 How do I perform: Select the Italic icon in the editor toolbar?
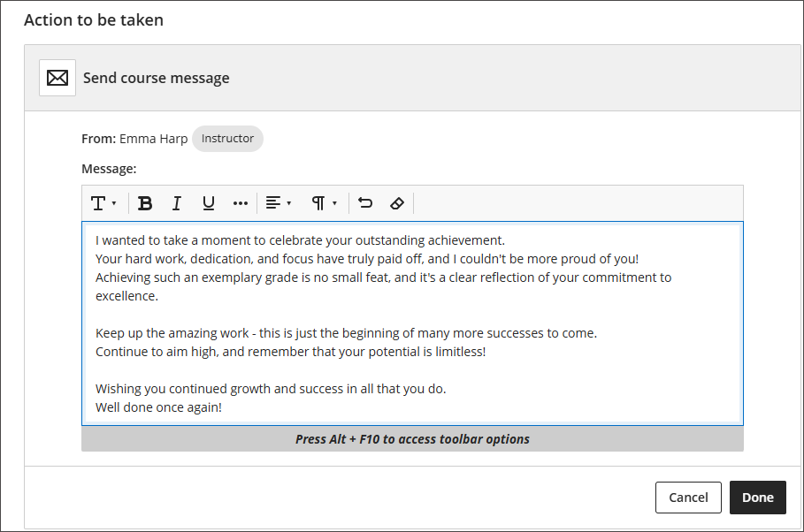[176, 202]
